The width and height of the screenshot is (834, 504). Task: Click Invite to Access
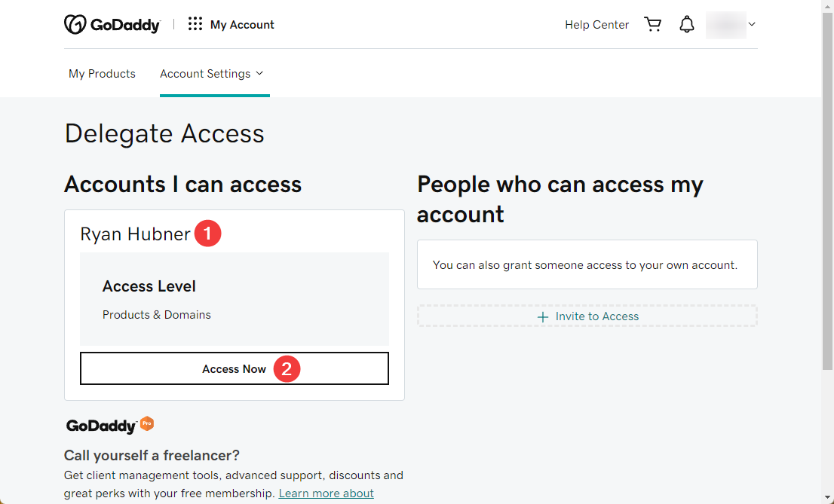[587, 316]
